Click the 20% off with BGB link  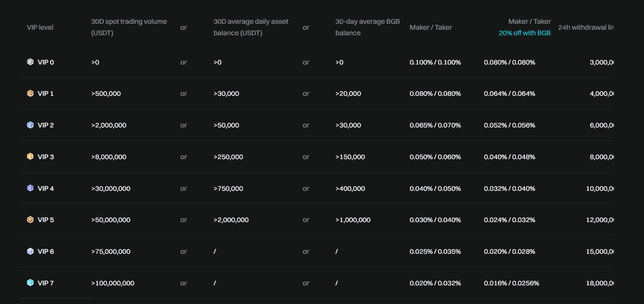(524, 33)
